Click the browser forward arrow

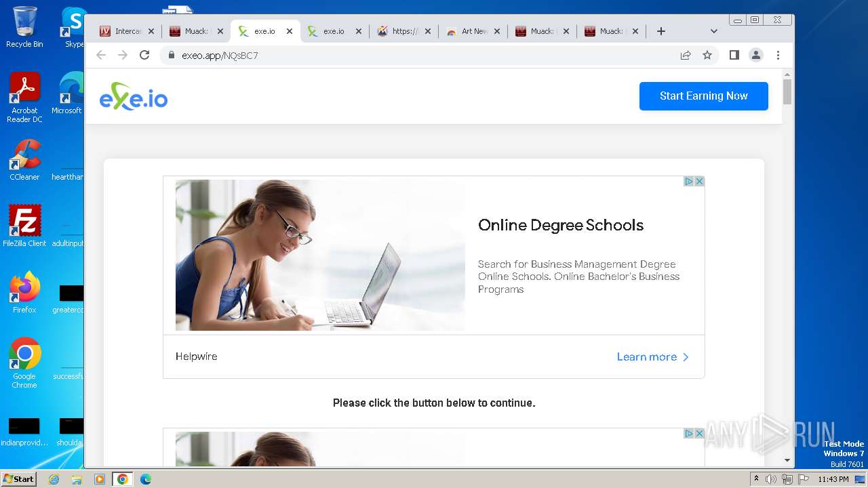click(x=123, y=55)
